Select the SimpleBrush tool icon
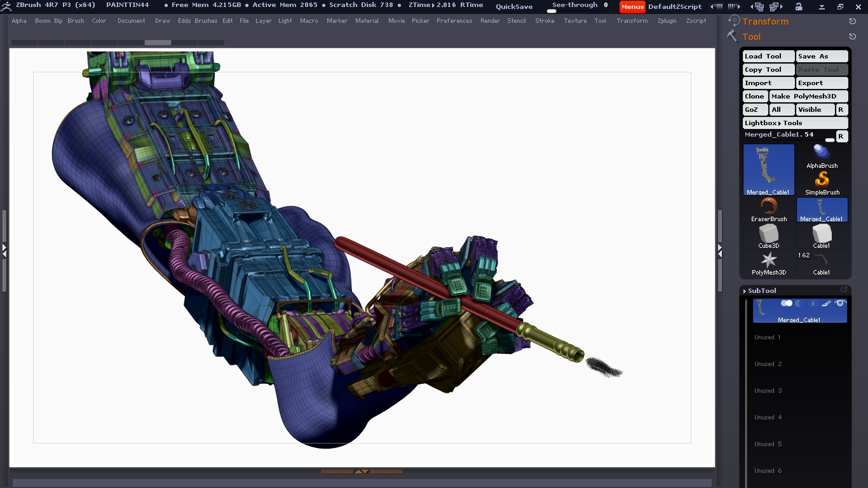 click(x=822, y=179)
